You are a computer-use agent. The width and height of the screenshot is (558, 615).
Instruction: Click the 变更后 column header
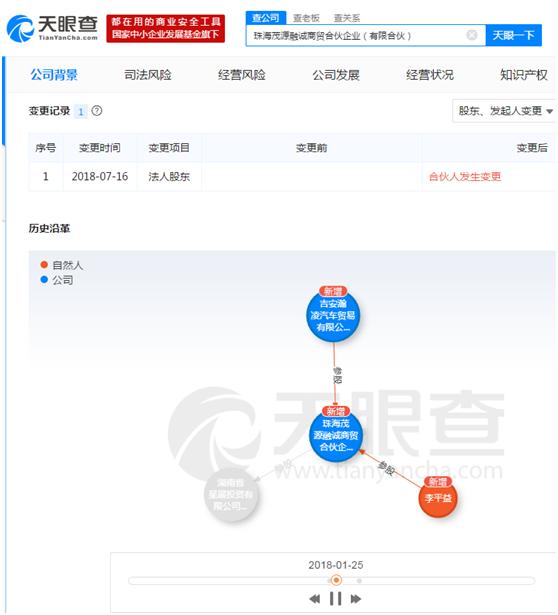click(532, 148)
